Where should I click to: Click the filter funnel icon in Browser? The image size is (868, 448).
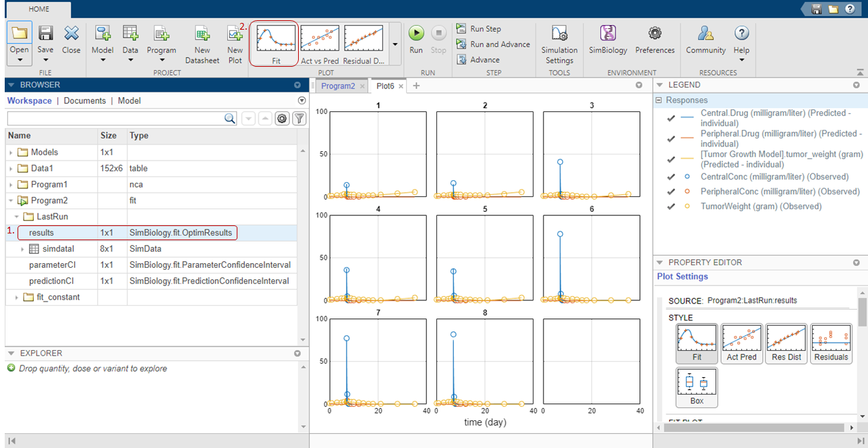(299, 119)
